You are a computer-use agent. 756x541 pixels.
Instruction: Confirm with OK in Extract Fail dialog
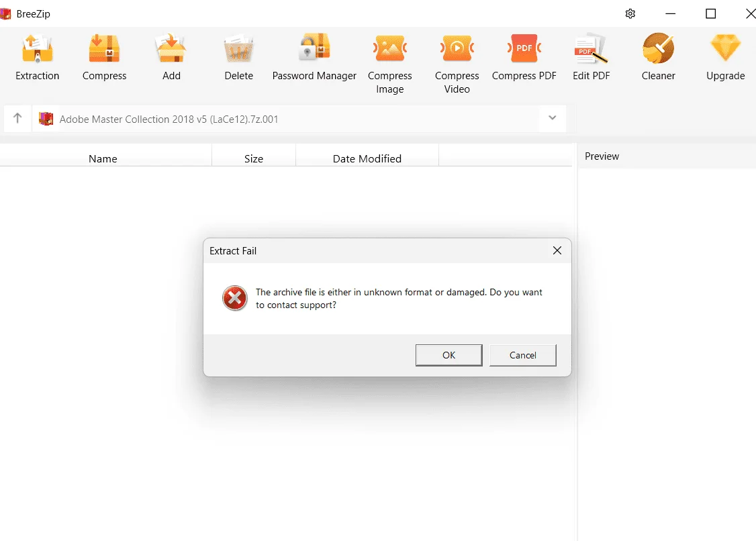(449, 355)
